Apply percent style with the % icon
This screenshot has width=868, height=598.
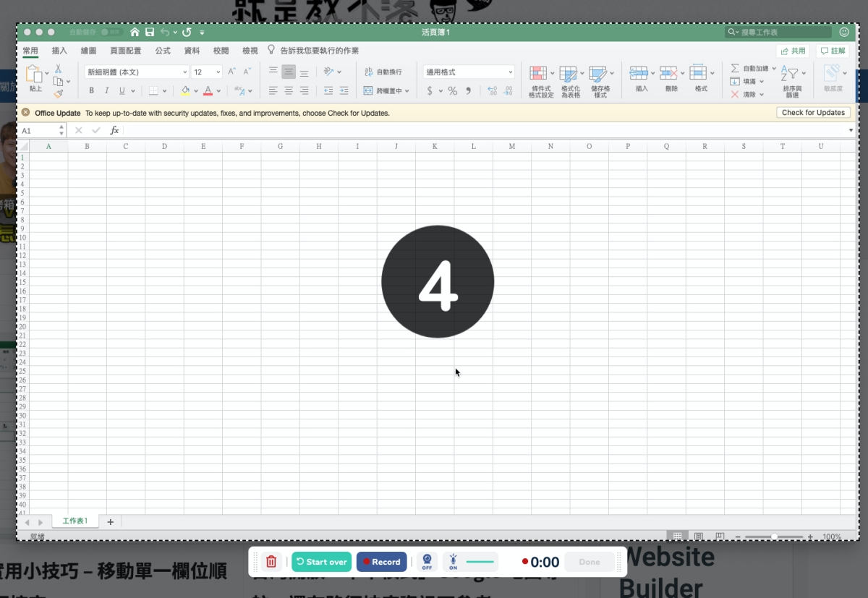(x=452, y=91)
